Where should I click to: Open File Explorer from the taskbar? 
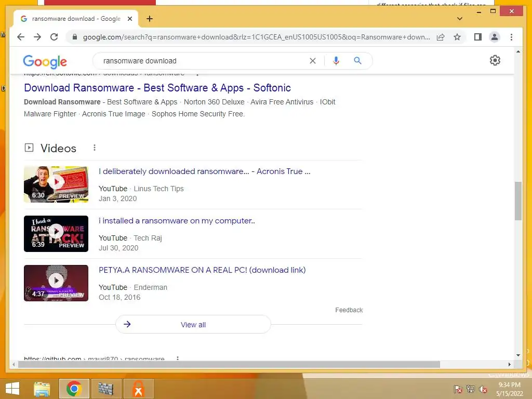click(x=42, y=389)
